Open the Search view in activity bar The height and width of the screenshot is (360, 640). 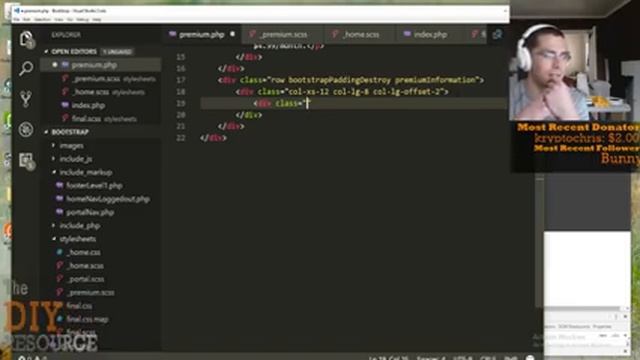click(26, 69)
